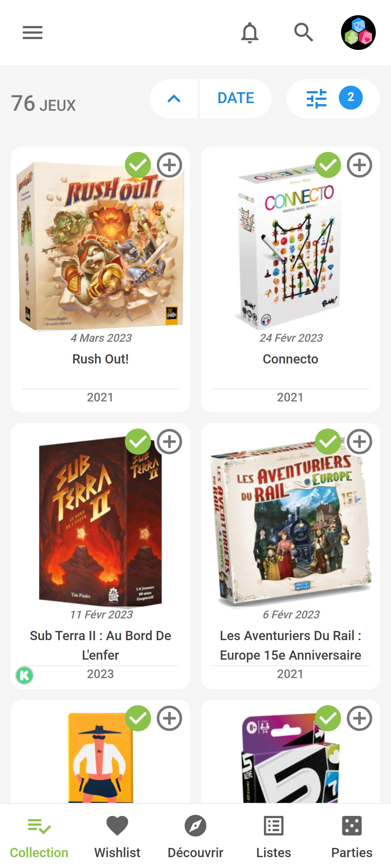Open Kickstarter badge on Sub Terra II
391x868 pixels.
tap(24, 675)
